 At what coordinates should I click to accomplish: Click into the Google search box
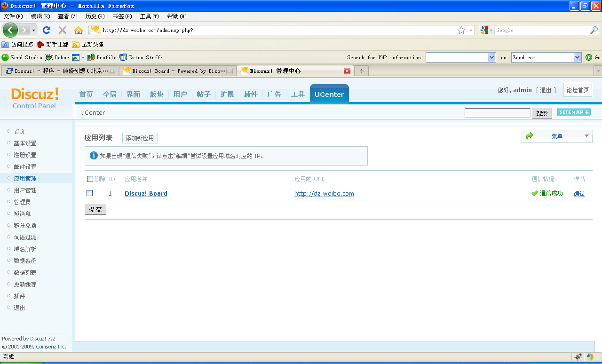(542, 30)
